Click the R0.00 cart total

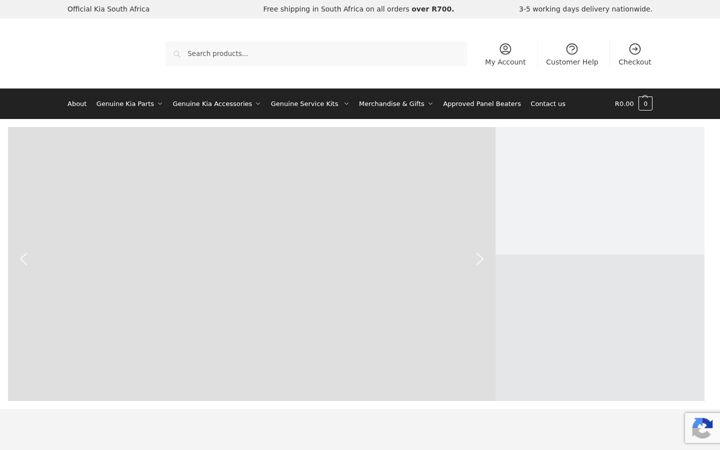pyautogui.click(x=624, y=104)
